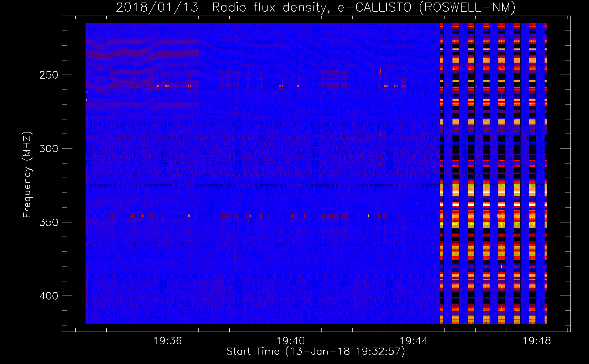Click the 19:44 time tick label
The width and height of the screenshot is (589, 364).
[x=414, y=341]
